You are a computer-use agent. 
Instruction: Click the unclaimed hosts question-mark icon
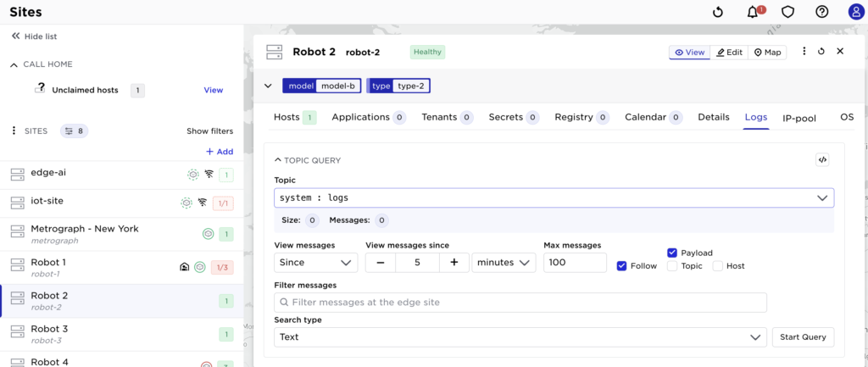(x=40, y=87)
